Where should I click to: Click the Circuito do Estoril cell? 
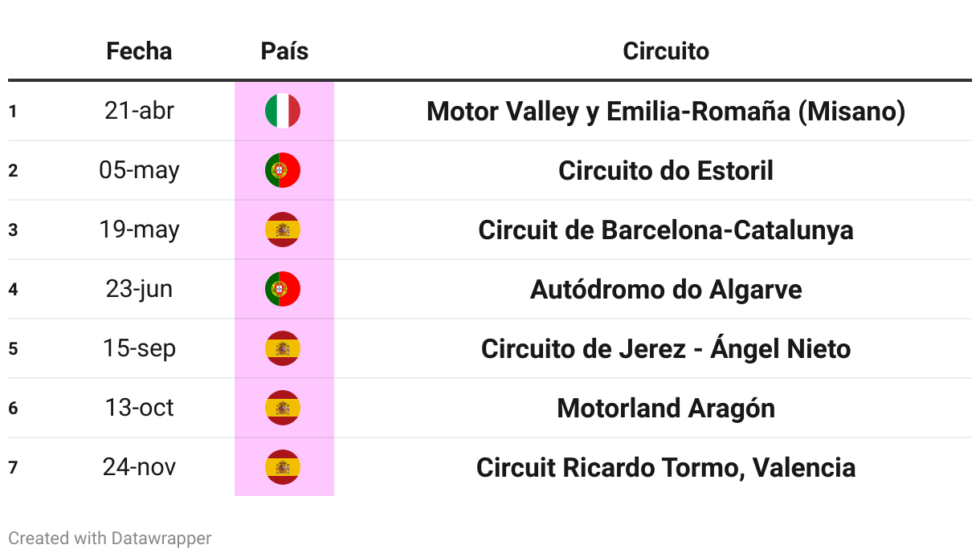(x=666, y=170)
